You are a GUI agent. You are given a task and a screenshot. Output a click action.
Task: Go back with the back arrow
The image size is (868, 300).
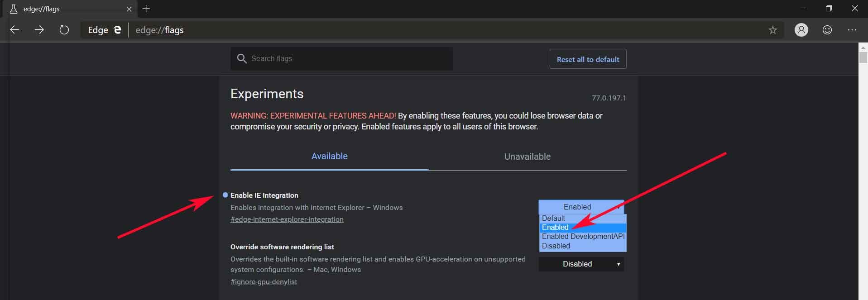click(x=14, y=30)
